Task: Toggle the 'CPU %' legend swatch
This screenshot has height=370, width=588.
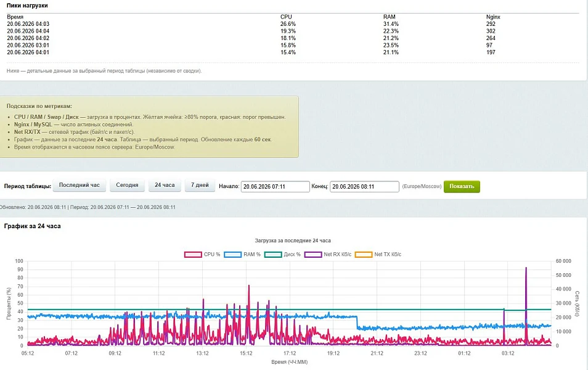Action: (x=193, y=255)
